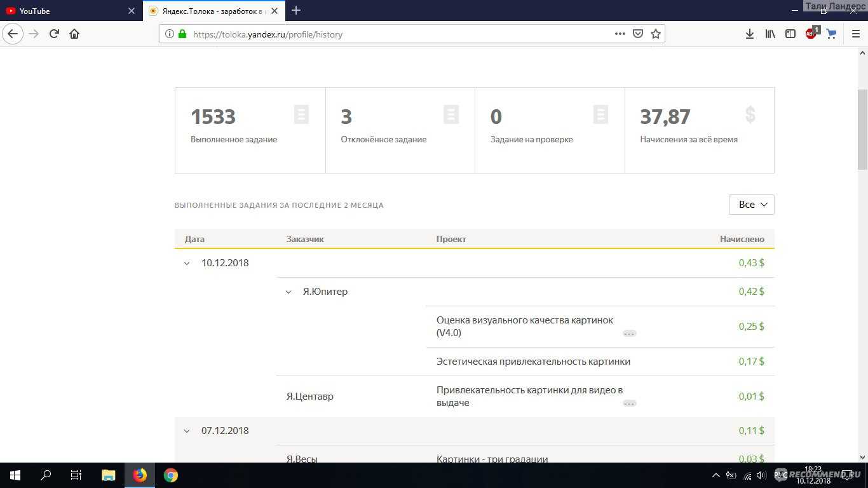Click the 0 Задание на проверке card
The width and height of the screenshot is (868, 488).
[550, 130]
